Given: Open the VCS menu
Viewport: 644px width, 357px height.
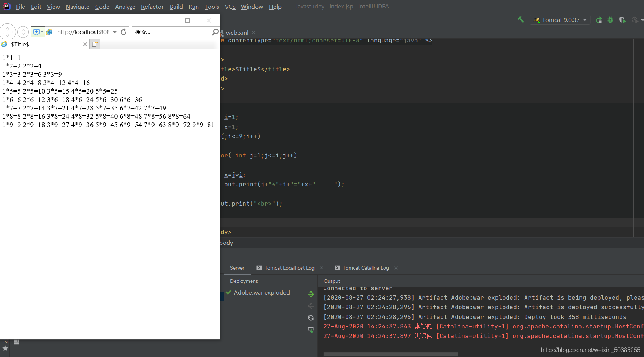Looking at the screenshot, I should click(x=230, y=7).
